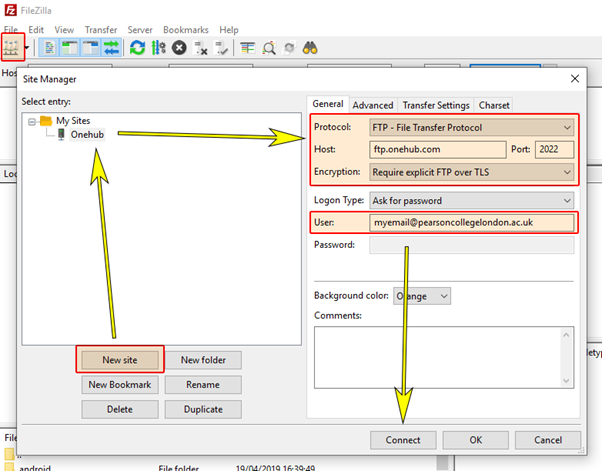Image resolution: width=602 pixels, height=471 pixels.
Task: Toggle directory comparison magnifier icon
Action: [x=269, y=48]
